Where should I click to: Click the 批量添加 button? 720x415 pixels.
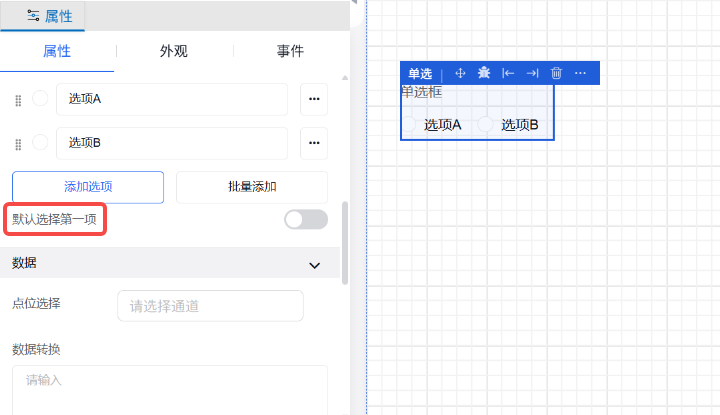click(x=252, y=187)
